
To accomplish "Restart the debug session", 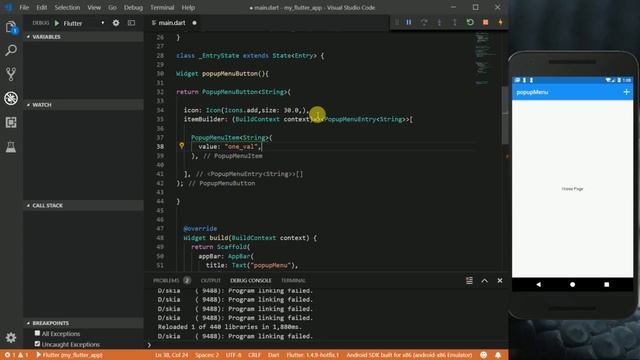I will (x=470, y=22).
